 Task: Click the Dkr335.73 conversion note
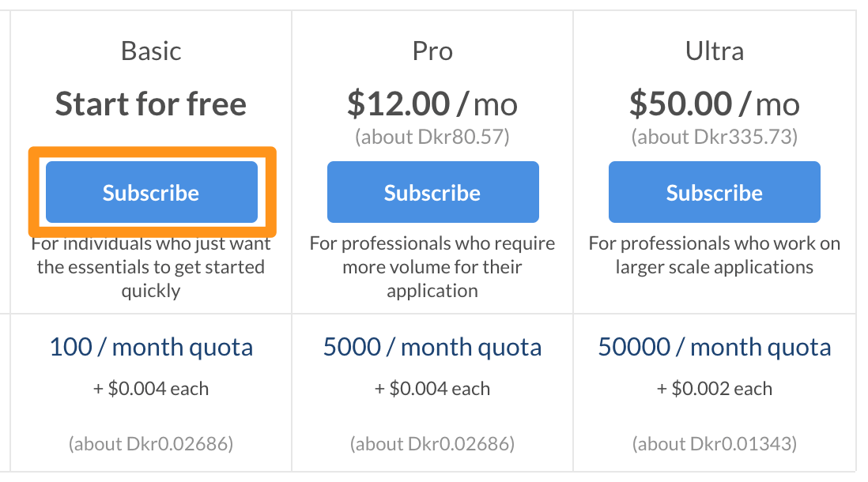(x=714, y=137)
